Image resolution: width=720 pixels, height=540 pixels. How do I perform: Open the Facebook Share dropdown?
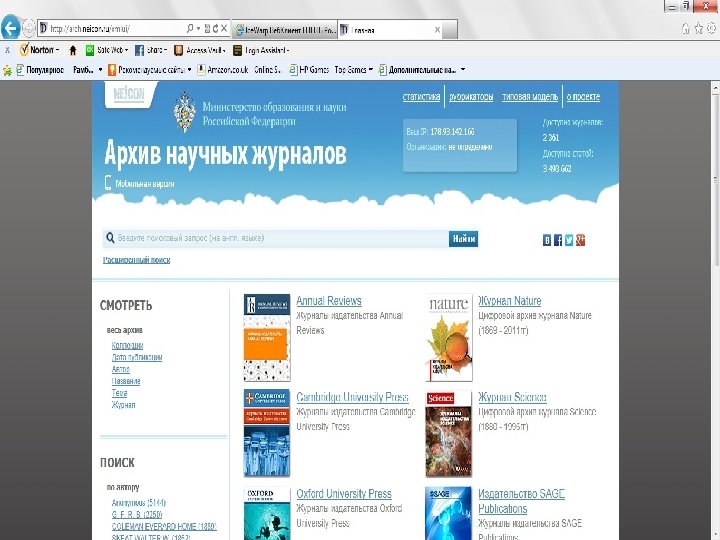151,50
